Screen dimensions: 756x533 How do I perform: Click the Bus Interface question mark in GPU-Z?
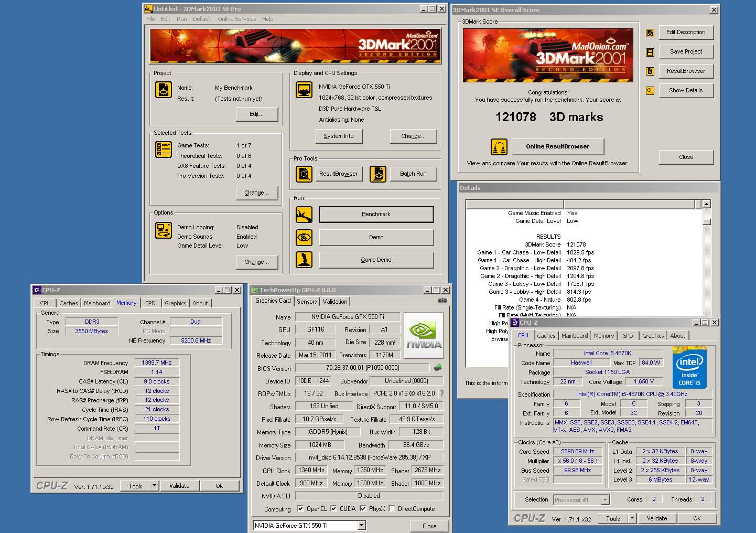coord(441,393)
